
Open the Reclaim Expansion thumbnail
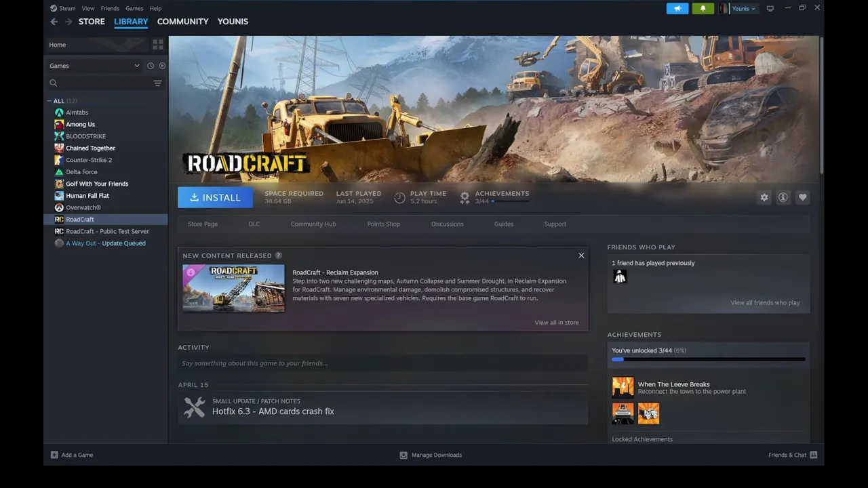[x=234, y=288]
